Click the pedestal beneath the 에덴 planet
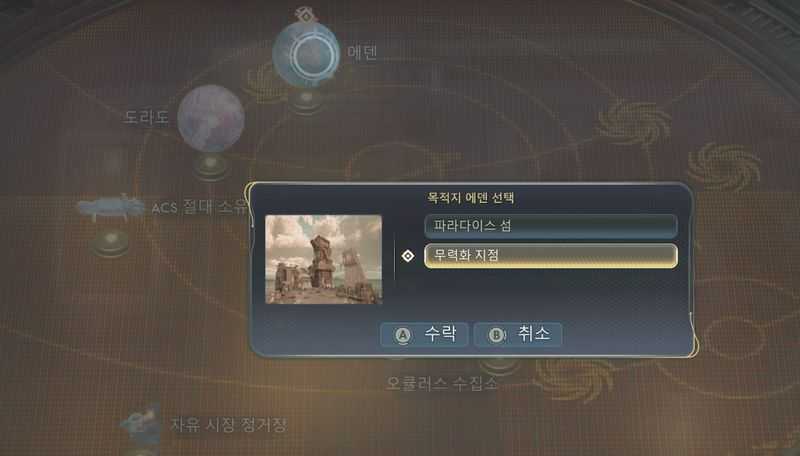 point(306,101)
